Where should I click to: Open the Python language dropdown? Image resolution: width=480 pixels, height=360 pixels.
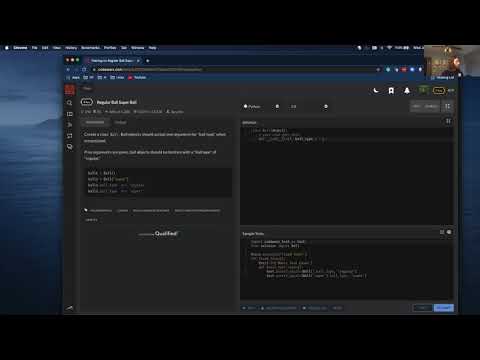click(x=262, y=106)
